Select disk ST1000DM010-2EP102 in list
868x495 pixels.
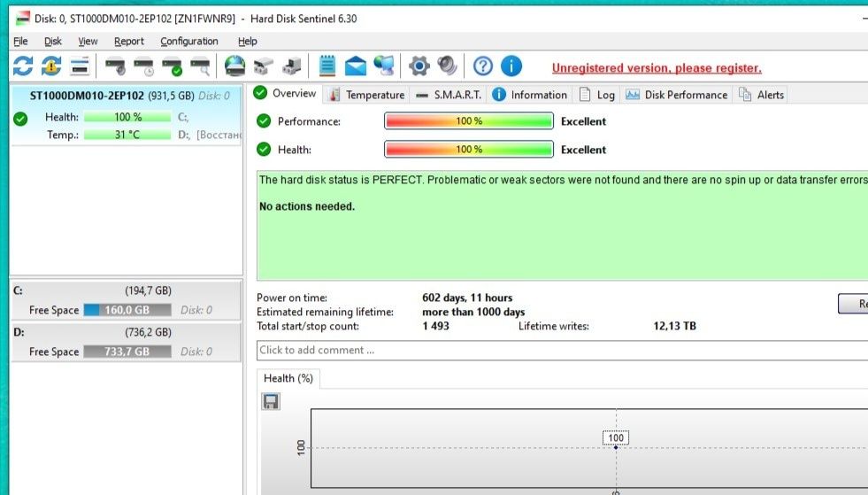[127, 115]
